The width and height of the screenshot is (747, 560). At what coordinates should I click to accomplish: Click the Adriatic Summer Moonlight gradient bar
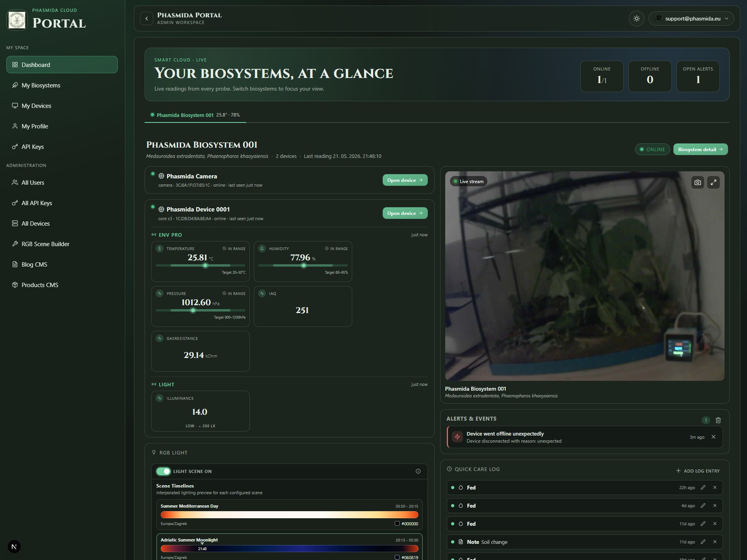tap(289, 549)
